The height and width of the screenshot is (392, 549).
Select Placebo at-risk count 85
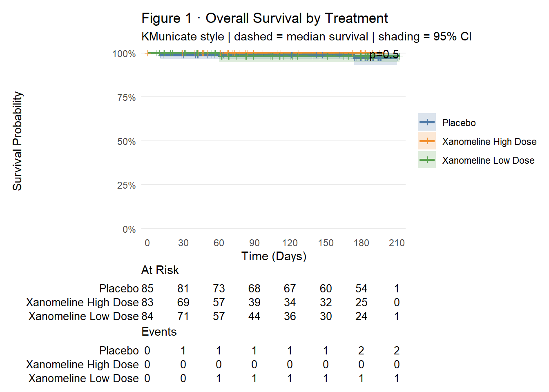pos(147,289)
